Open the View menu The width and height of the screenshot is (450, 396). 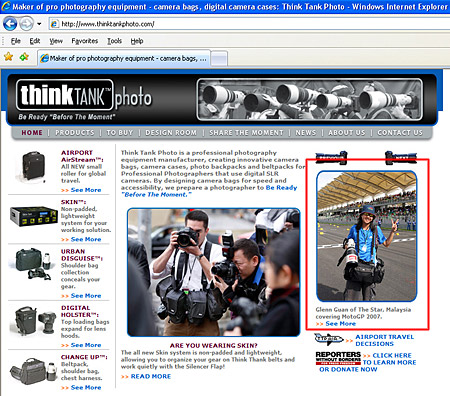coord(56,41)
